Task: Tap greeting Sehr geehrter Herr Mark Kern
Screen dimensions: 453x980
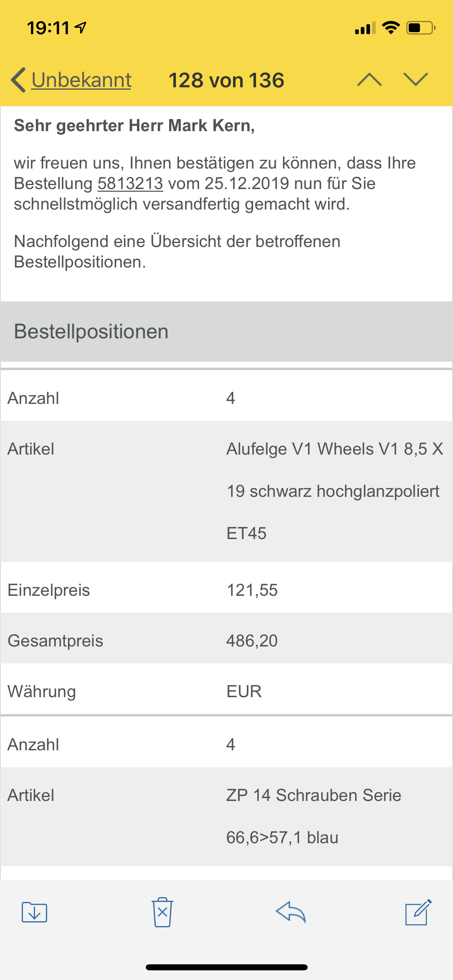Action: click(134, 126)
